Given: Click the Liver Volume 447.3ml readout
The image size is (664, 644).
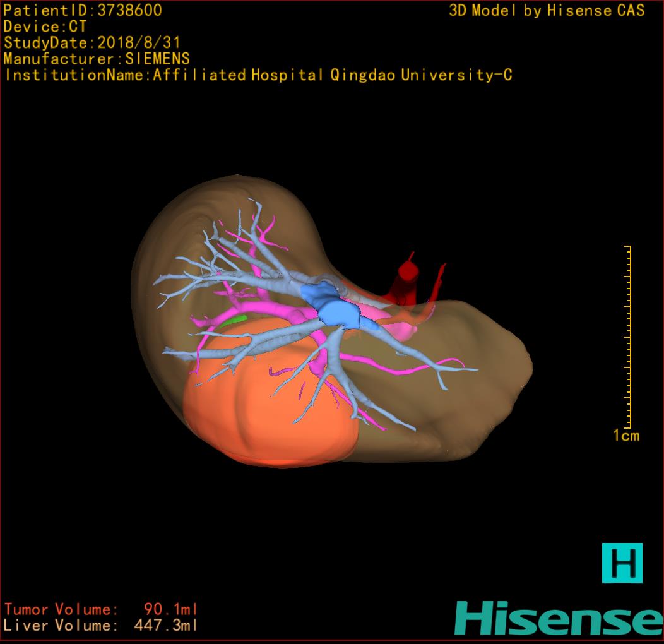Looking at the screenshot, I should click(x=101, y=626).
